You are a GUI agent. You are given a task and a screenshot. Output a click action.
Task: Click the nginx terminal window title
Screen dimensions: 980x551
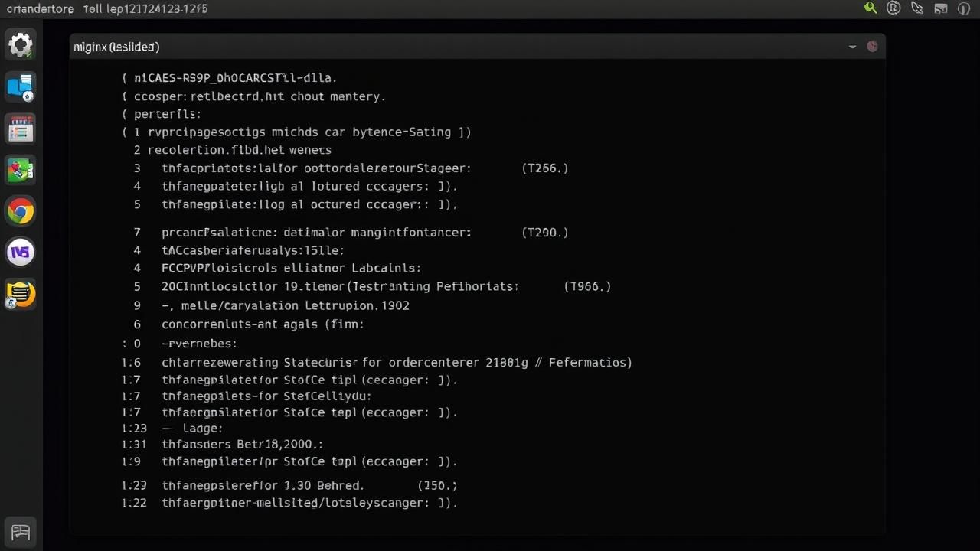[x=116, y=47]
